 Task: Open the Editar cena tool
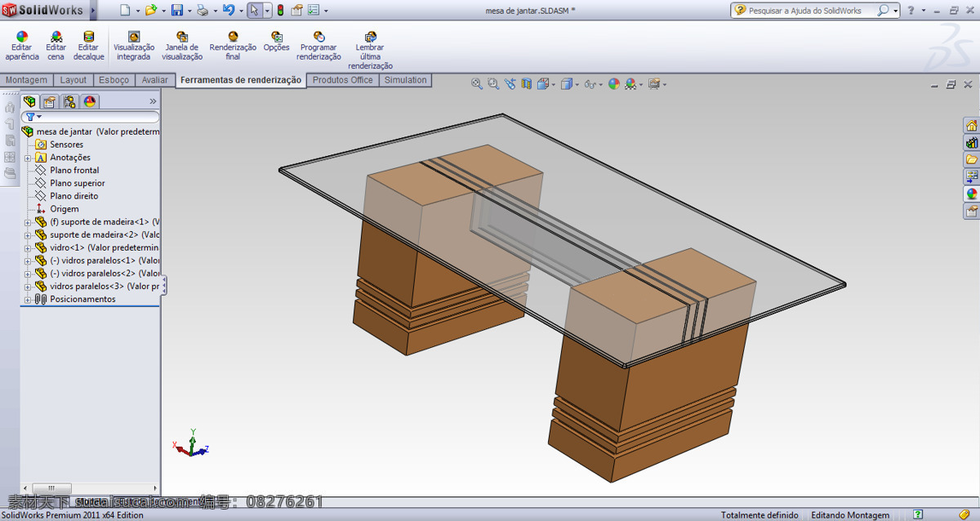pyautogui.click(x=56, y=46)
